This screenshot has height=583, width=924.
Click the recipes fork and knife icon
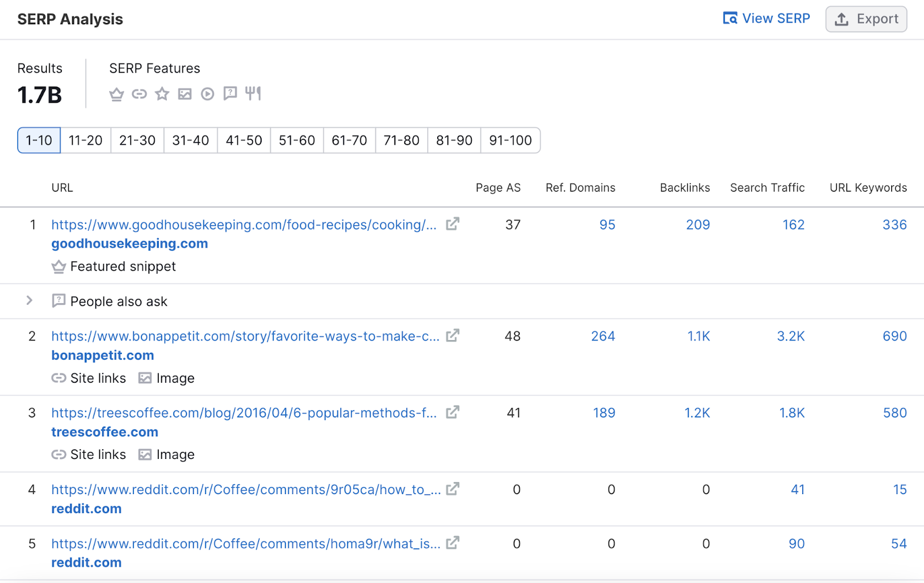(253, 94)
